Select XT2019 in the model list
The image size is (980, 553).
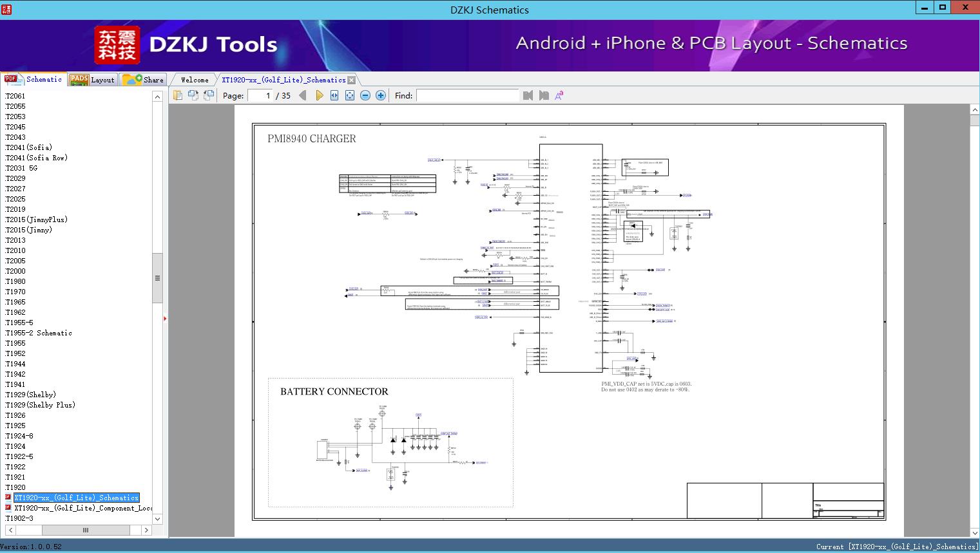point(15,209)
